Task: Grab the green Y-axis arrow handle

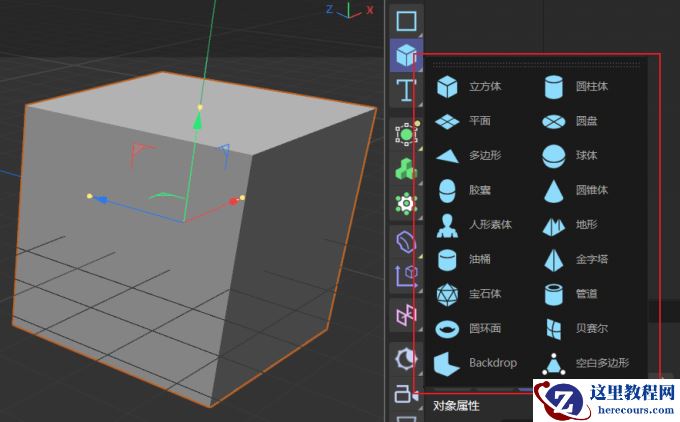Action: (x=198, y=121)
